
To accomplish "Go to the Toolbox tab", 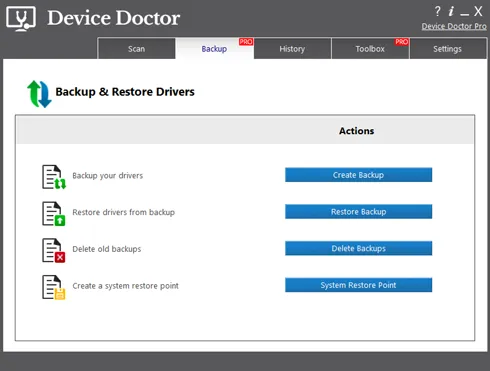I will 370,49.
